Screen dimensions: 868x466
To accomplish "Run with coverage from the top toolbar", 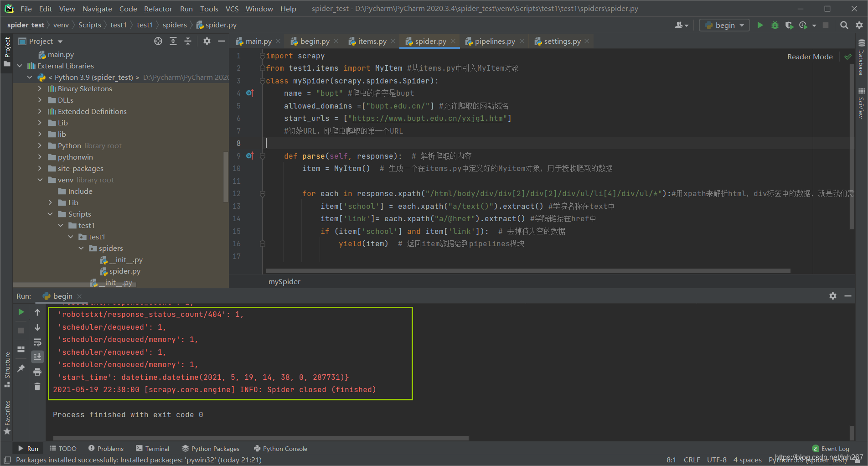I will coord(789,26).
